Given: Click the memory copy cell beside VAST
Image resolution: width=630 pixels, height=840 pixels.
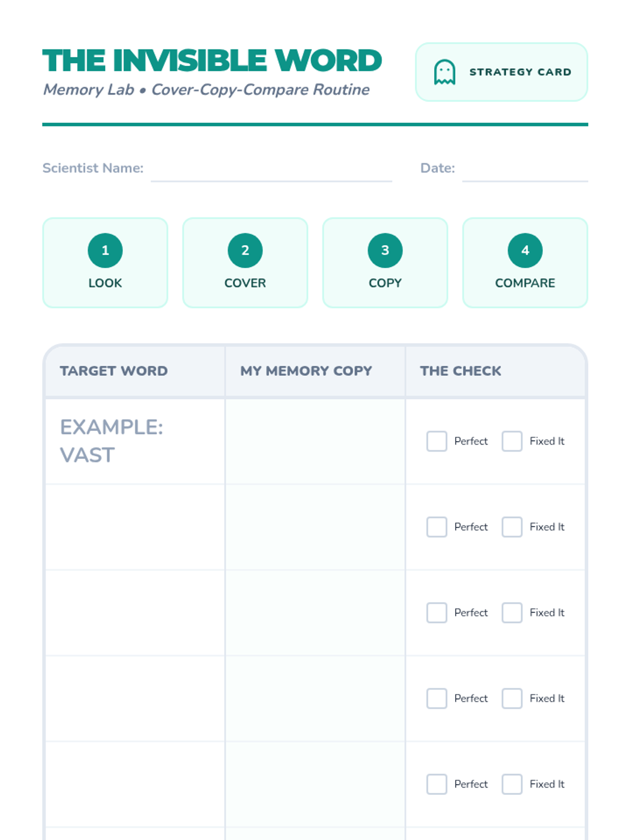Looking at the screenshot, I should tap(315, 442).
